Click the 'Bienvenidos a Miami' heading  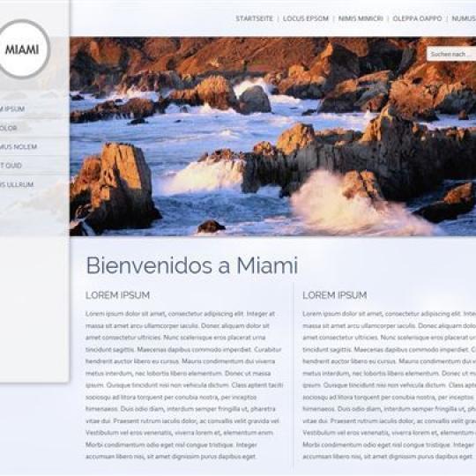[x=192, y=265]
